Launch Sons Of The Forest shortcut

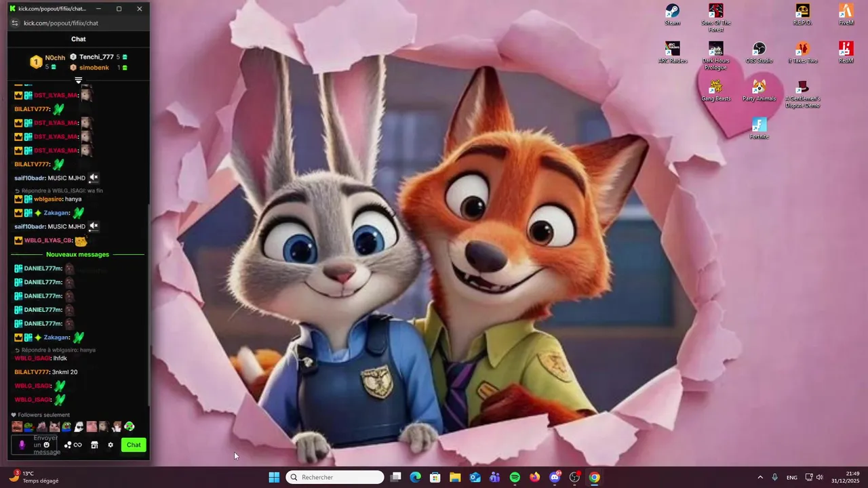pos(716,18)
